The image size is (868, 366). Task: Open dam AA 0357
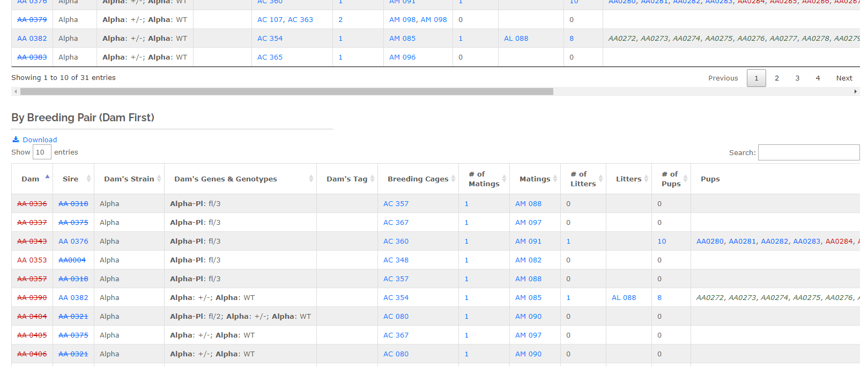coord(32,279)
